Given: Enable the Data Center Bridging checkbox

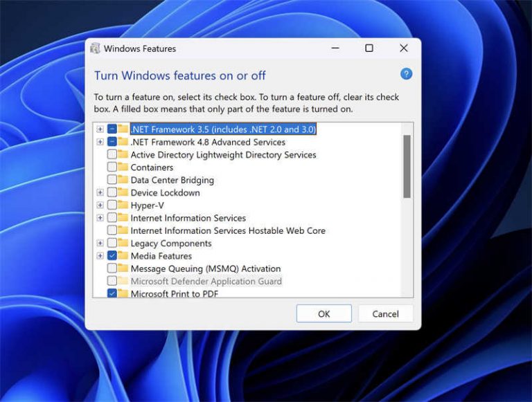Looking at the screenshot, I should coord(112,180).
